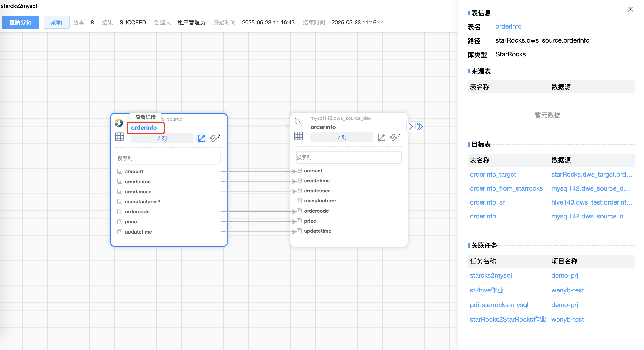Toggle the 7 列 column list on the StarRocks node

162,138
